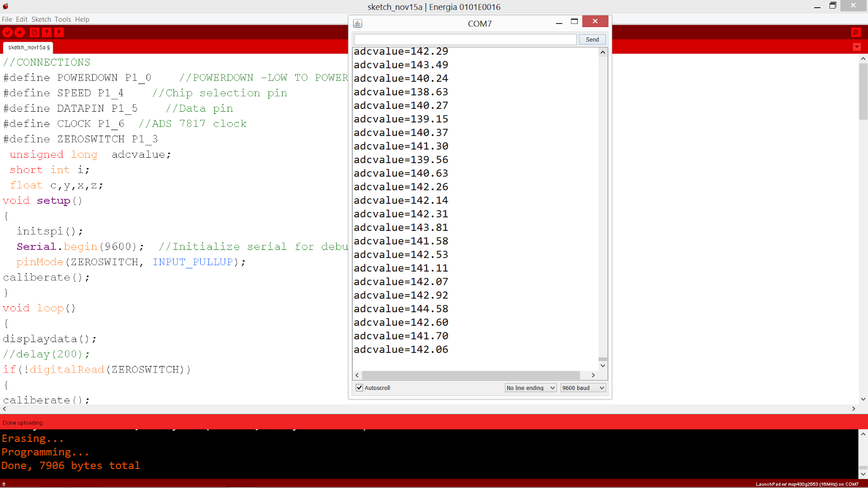The height and width of the screenshot is (488, 868).
Task: Open the line ending dropdown
Action: (530, 388)
